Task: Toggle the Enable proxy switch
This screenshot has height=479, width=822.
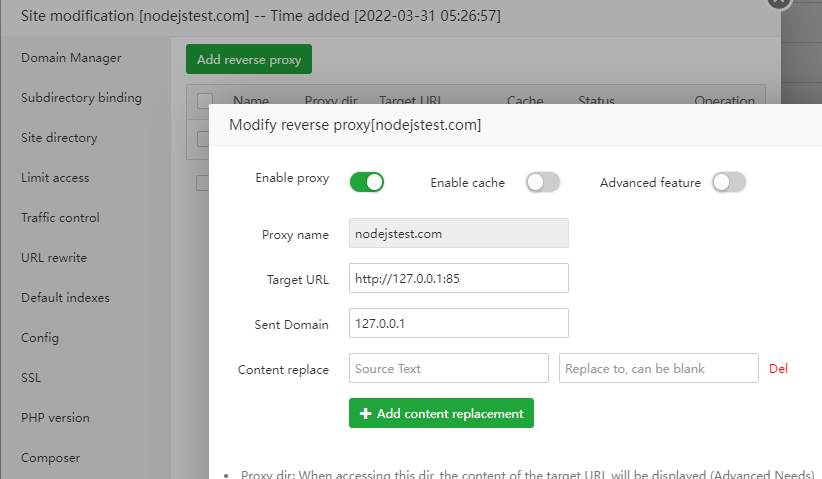Action: [367, 182]
